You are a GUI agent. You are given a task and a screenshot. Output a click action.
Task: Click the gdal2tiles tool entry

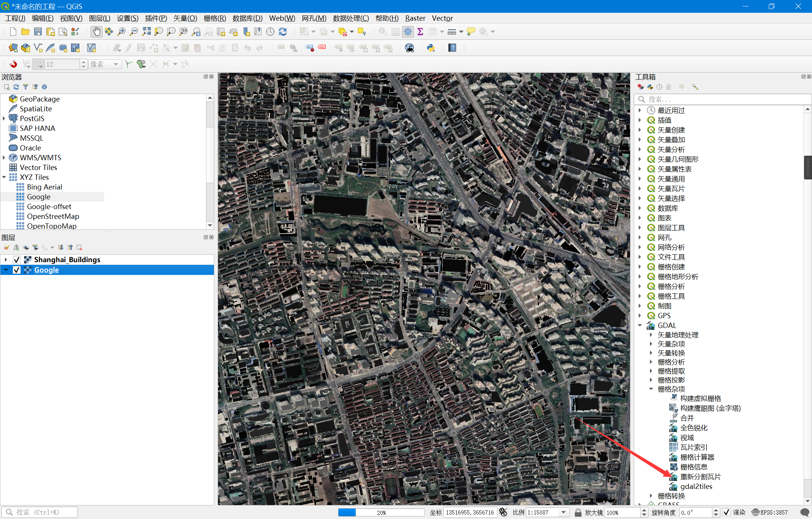pos(696,486)
